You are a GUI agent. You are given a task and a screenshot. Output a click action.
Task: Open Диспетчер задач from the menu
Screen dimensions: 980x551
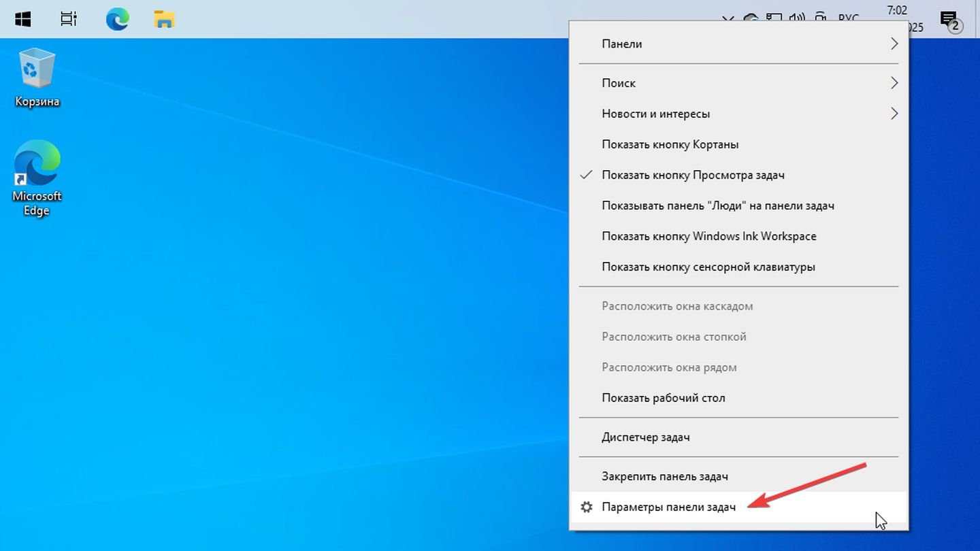738,437
